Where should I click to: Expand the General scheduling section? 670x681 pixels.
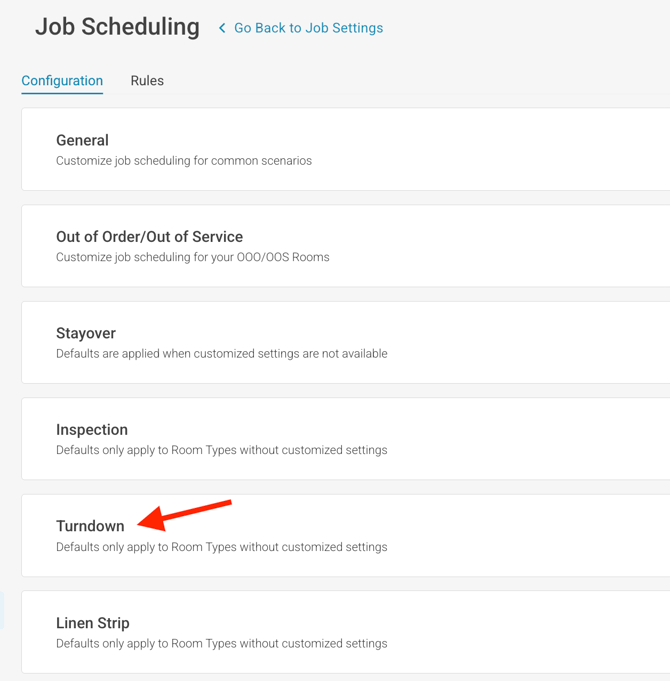point(82,141)
